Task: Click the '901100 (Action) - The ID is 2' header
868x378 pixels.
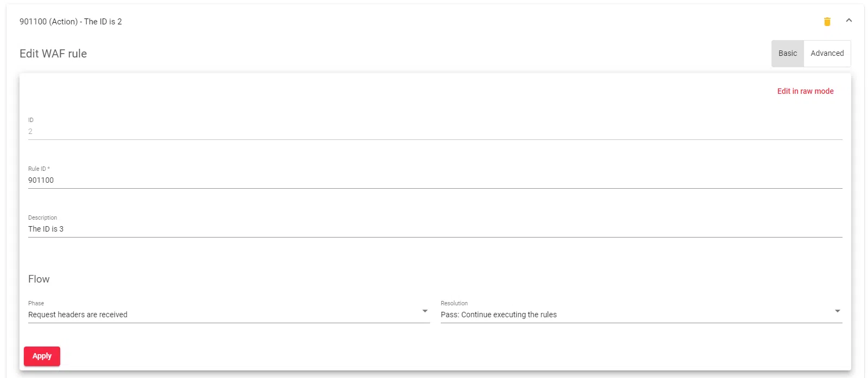Action: click(70, 22)
